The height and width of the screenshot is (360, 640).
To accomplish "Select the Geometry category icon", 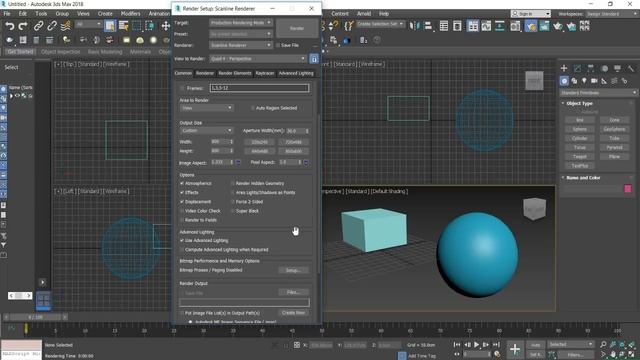I will tap(564, 81).
